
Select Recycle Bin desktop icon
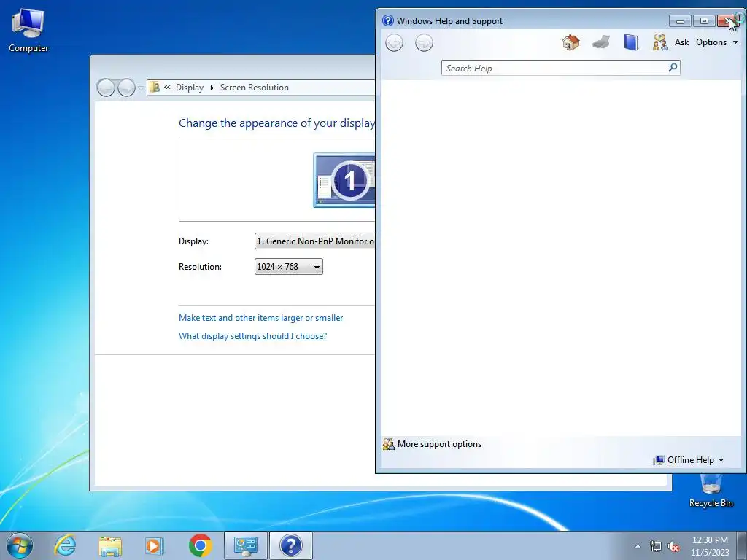point(711,491)
